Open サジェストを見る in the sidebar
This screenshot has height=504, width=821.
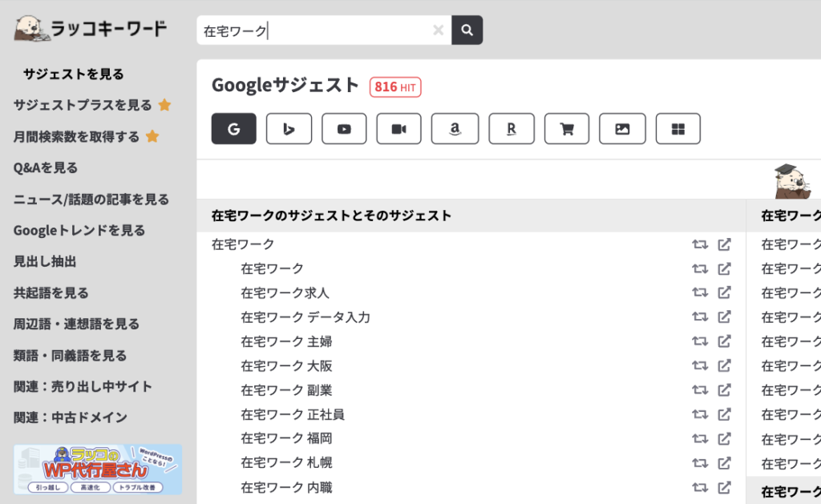pyautogui.click(x=73, y=75)
